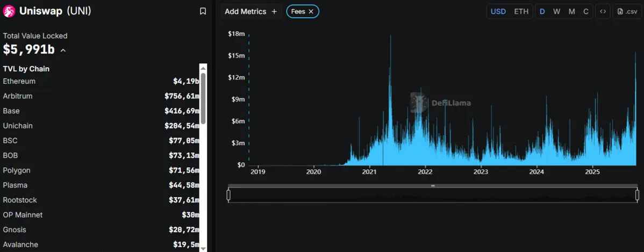Download chart data as .csv
This screenshot has width=644, height=252.
(x=627, y=11)
